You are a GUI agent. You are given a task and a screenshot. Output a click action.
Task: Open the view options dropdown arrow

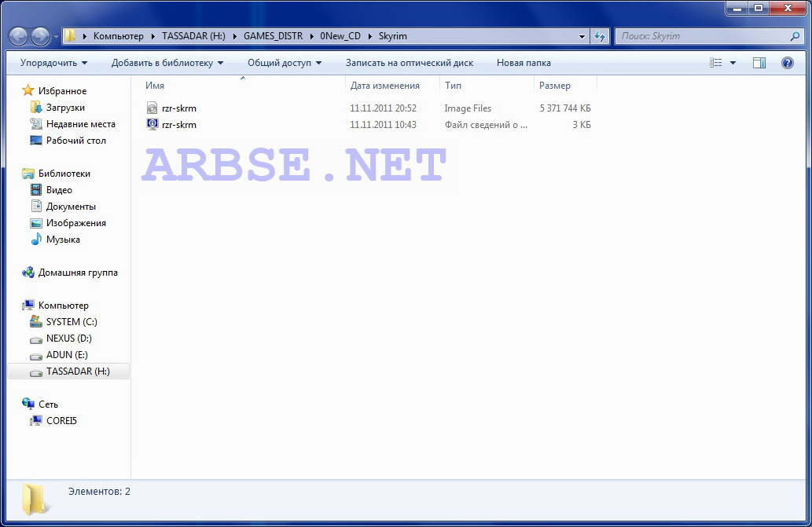click(x=733, y=63)
